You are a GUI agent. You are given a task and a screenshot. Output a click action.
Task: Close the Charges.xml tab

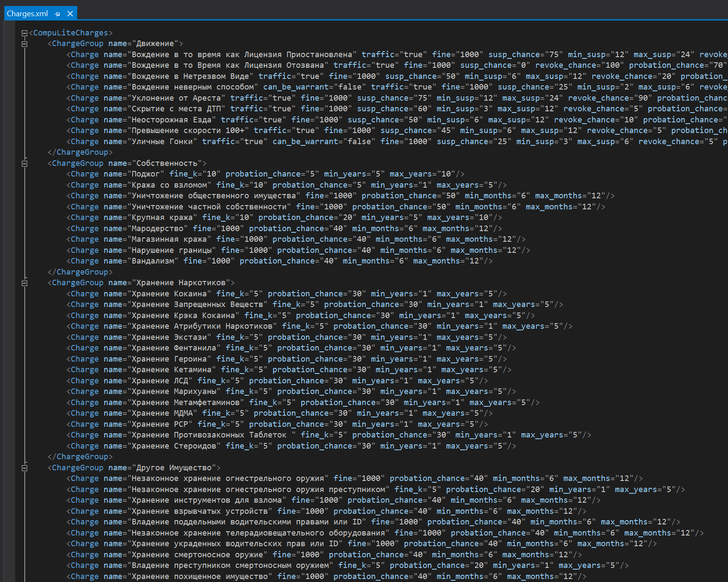(x=70, y=14)
